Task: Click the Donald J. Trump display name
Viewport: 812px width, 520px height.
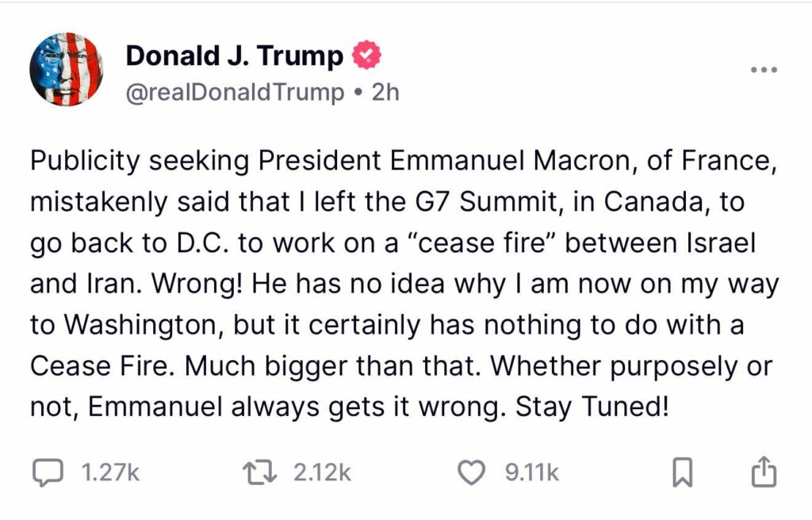Action: point(235,55)
